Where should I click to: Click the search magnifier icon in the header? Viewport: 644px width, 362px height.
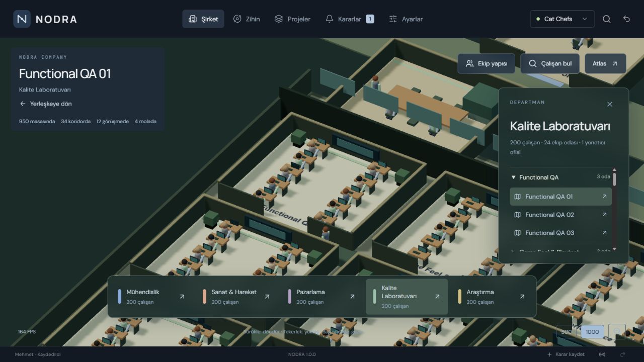pyautogui.click(x=607, y=19)
